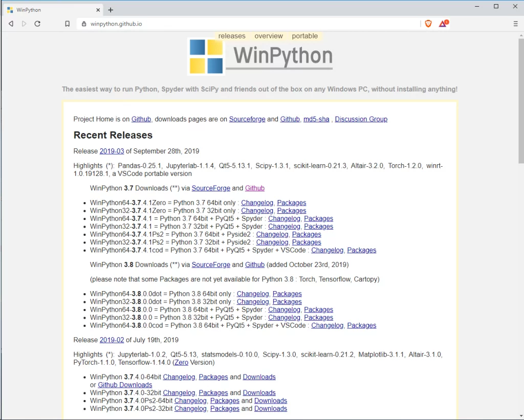The height and width of the screenshot is (420, 524).
Task: Open Packages for WinPython64-3.7.4.1cod
Action: [x=362, y=250]
